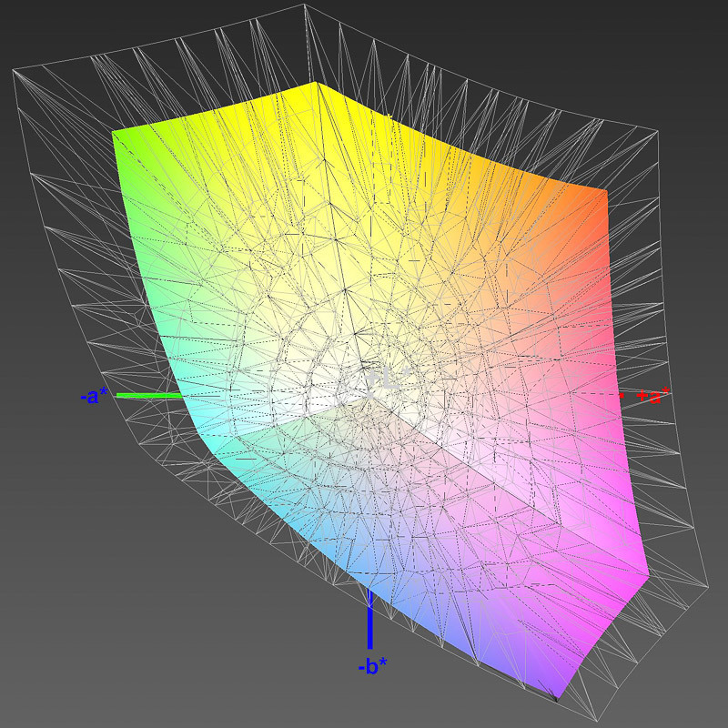Click the gray "+L*" center label
The image size is (728, 728).
tap(389, 379)
